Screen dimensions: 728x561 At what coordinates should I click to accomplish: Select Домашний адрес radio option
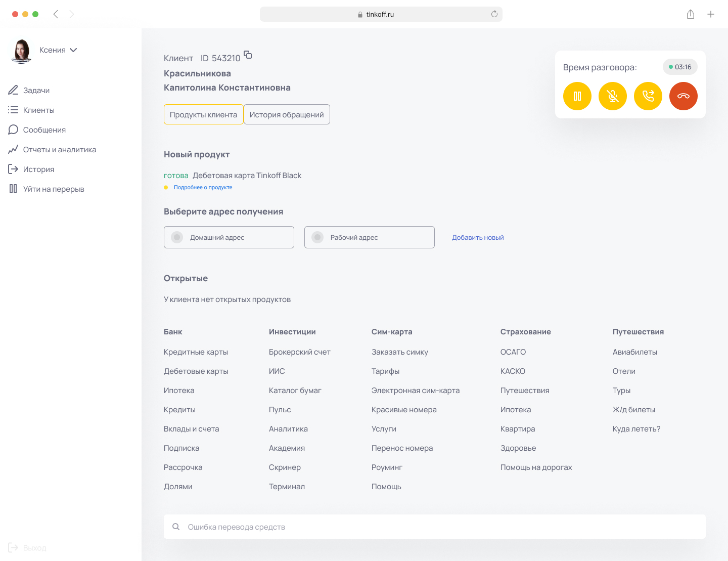coord(177,237)
